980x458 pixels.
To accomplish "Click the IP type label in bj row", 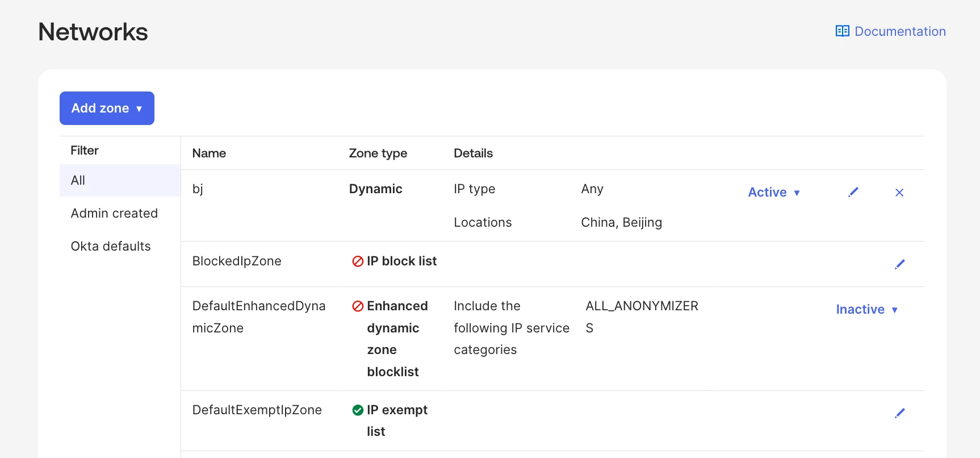I will point(474,189).
